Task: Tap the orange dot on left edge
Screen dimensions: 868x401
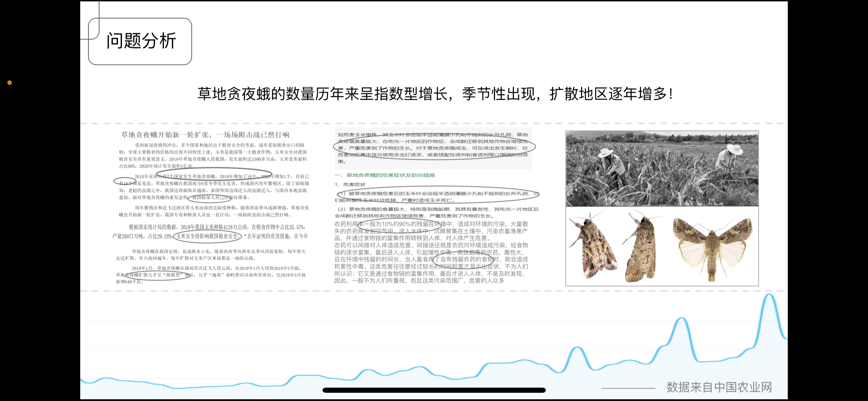Action: 10,83
